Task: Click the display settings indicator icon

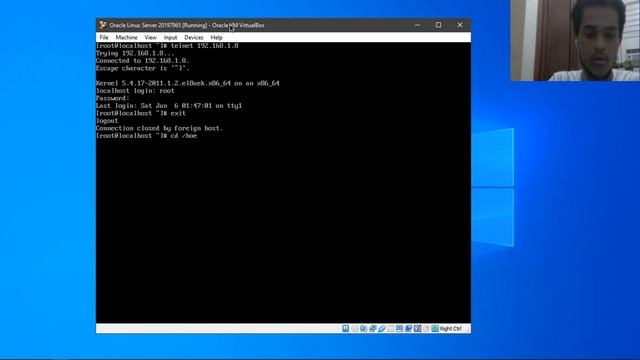Action: 400,329
